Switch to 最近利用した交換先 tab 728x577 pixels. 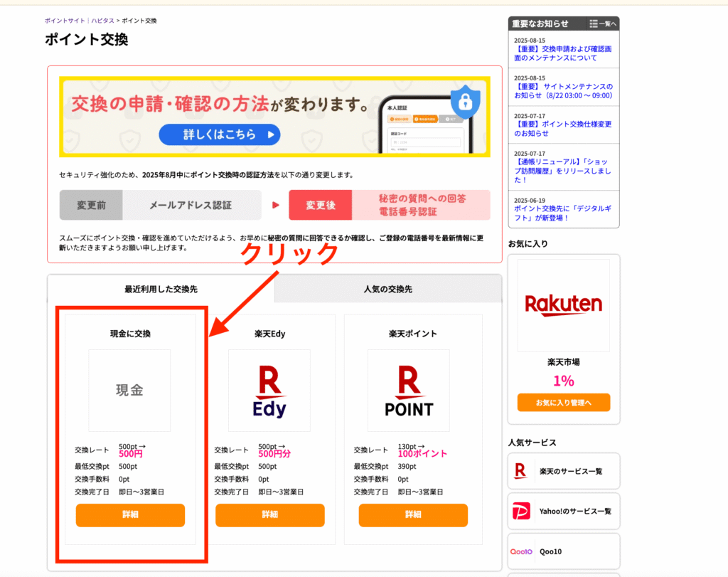click(x=161, y=289)
